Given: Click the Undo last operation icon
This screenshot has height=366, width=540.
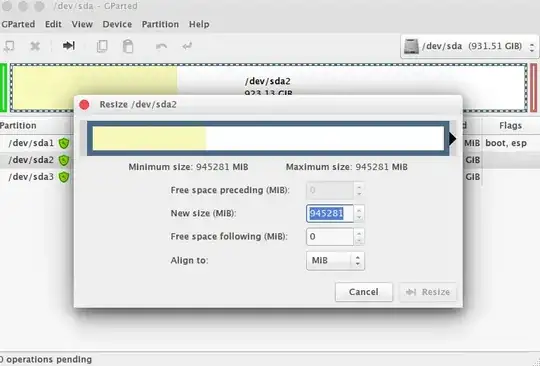Looking at the screenshot, I should tap(161, 46).
